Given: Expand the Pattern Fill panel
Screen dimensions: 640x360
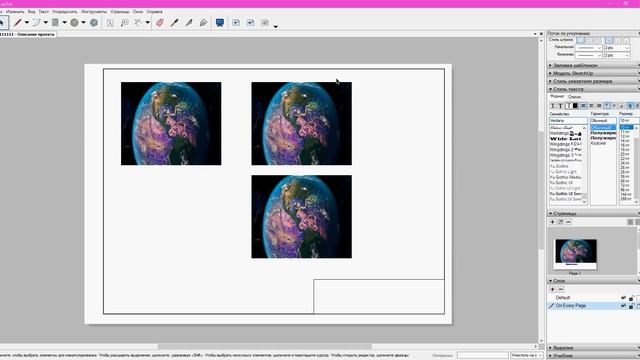Looking at the screenshot, I should coord(593,65).
